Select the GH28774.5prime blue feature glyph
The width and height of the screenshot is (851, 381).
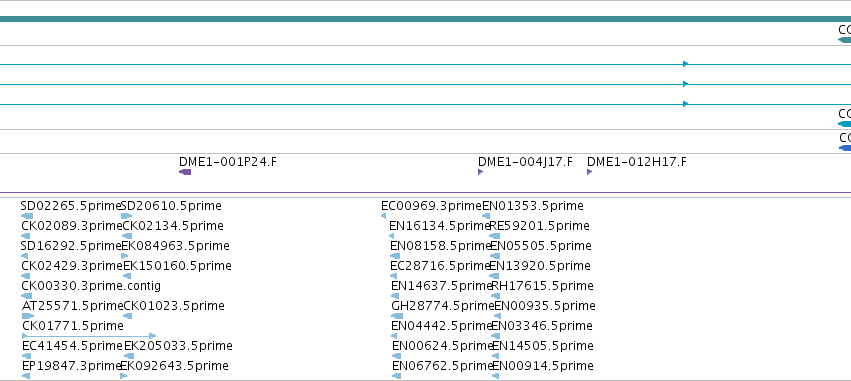coord(397,316)
